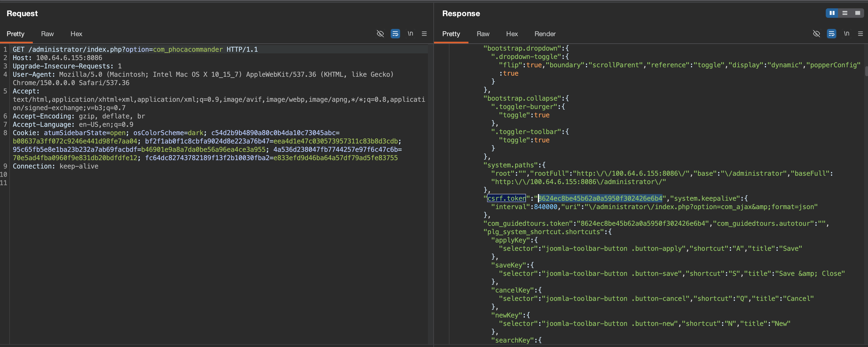
Task: Switch to Response Pretty tab
Action: pos(451,34)
